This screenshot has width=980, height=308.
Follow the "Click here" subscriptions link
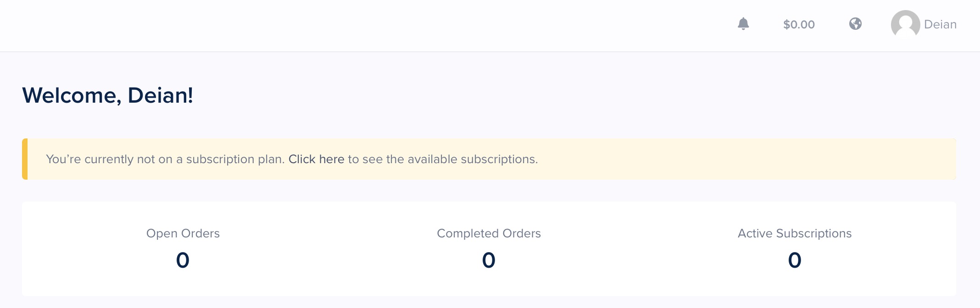pos(316,159)
